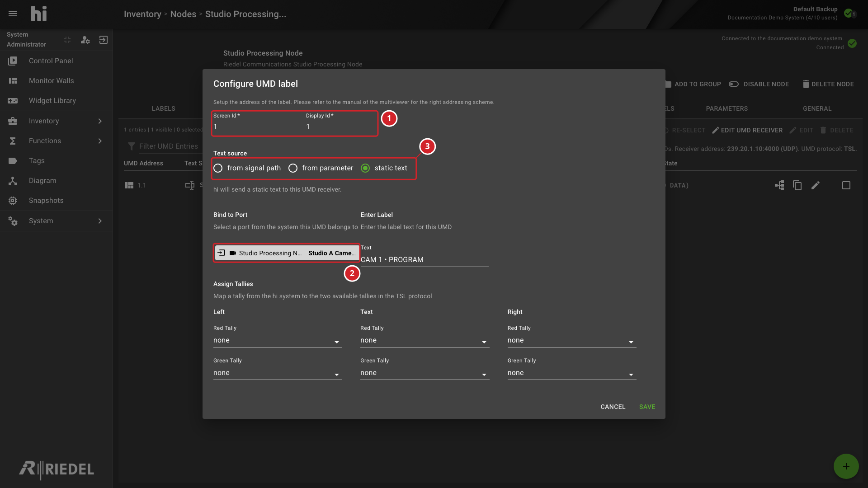Screen dimensions: 868x488
Task: Open Text Green Tally dropdown
Action: (x=425, y=373)
